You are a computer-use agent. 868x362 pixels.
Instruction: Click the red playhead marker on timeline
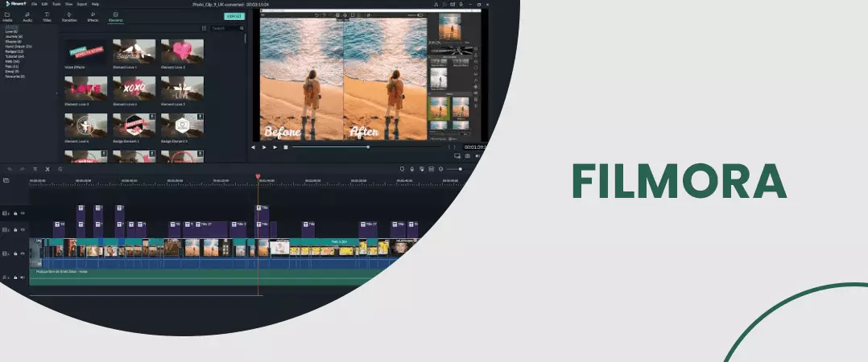tap(258, 177)
